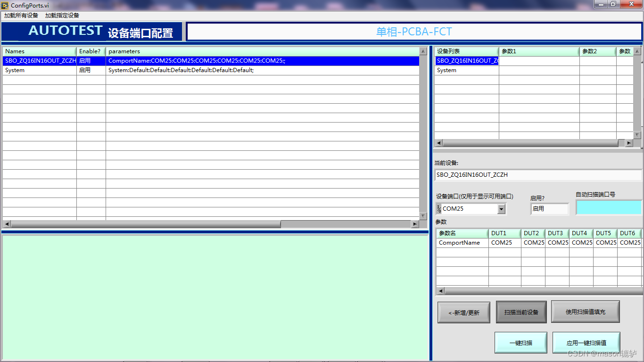This screenshot has height=362, width=644.
Task: Click the Names column header
Action: coord(40,51)
